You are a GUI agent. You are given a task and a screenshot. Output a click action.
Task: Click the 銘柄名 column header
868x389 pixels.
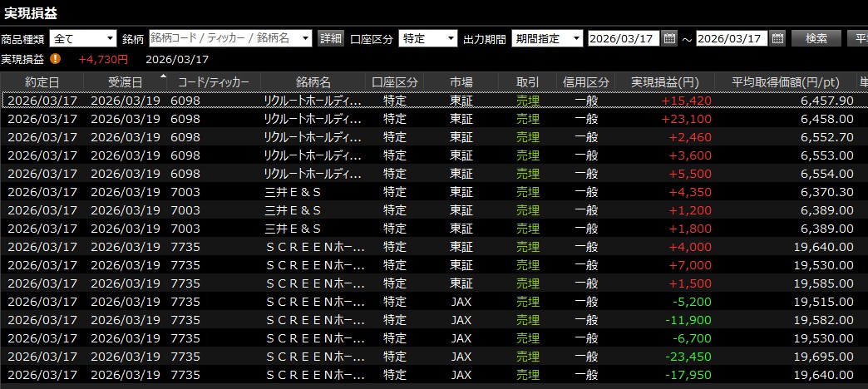pyautogui.click(x=313, y=81)
